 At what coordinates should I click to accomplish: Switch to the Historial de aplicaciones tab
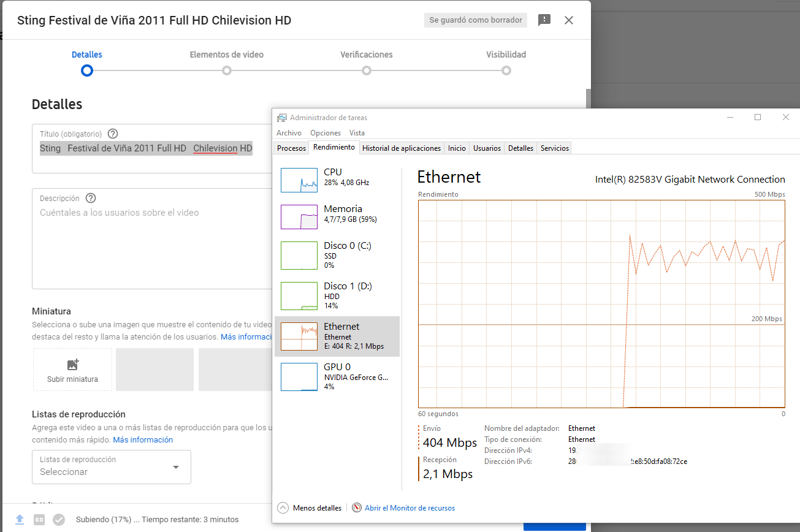pos(402,148)
